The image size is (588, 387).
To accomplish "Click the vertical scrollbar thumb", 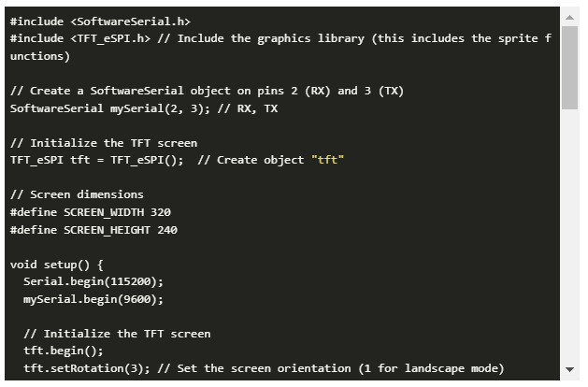I will coord(569,65).
